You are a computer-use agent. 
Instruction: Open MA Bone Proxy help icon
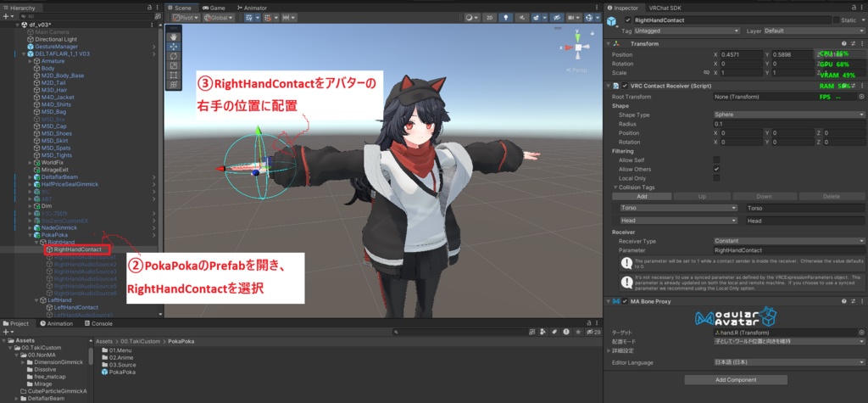click(x=843, y=301)
